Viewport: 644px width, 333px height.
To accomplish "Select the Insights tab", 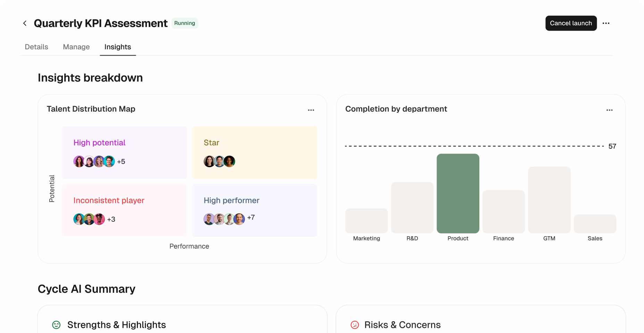I will (118, 47).
